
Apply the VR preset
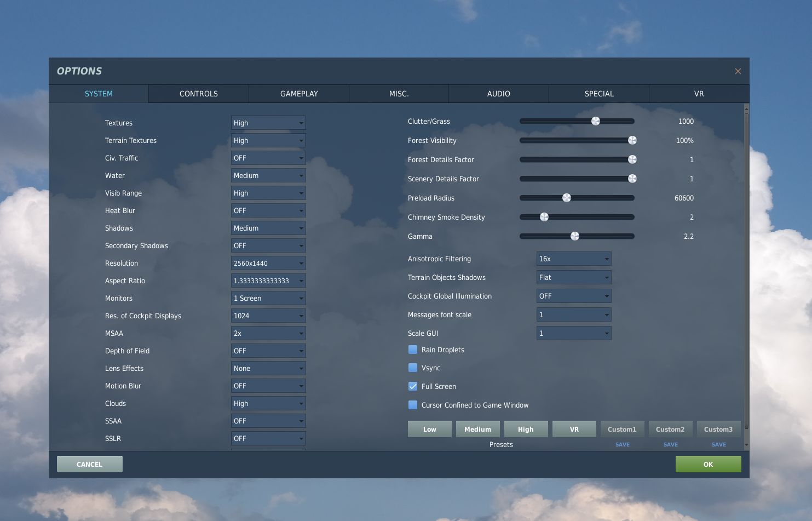[x=574, y=429]
